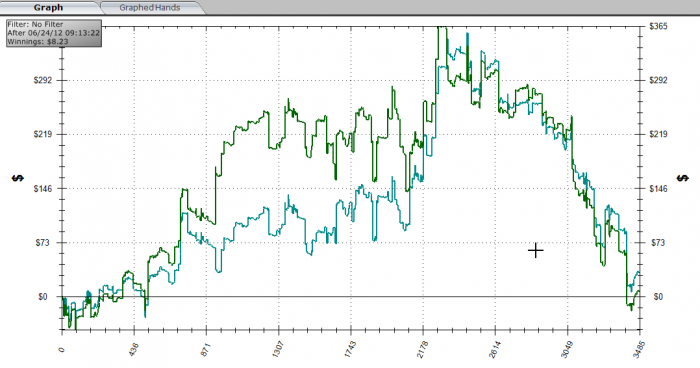Screen dimensions: 700x368
Task: Click the x-axis label 3049
Action: pos(566,350)
